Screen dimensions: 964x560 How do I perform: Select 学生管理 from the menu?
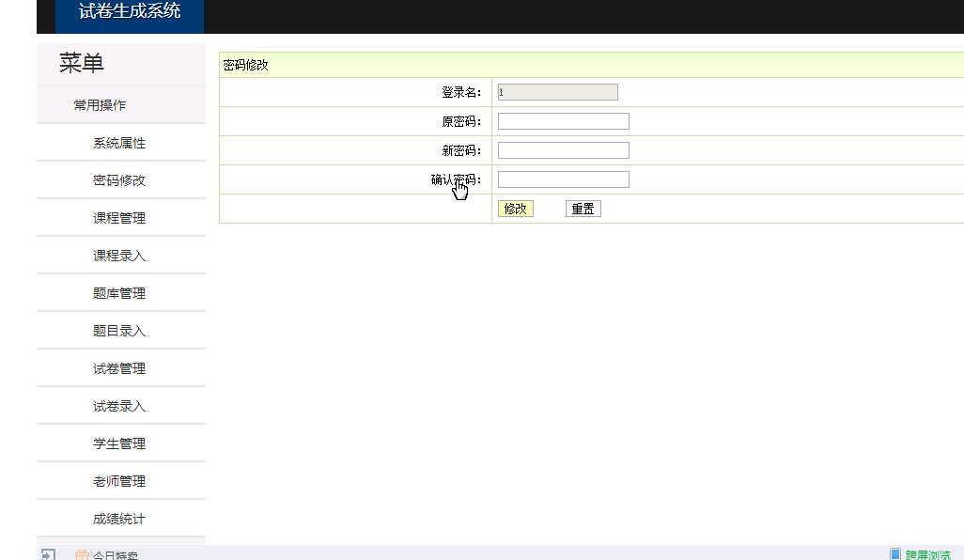[x=119, y=443]
